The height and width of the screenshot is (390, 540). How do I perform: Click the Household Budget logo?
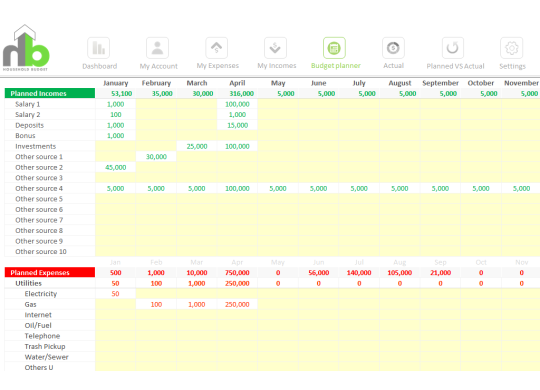coord(26,48)
